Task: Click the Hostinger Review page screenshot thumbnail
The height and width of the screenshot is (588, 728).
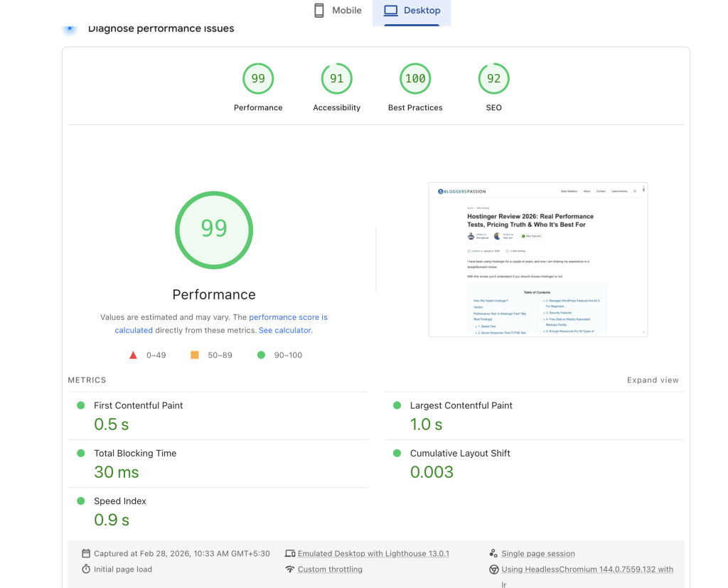Action: tap(537, 260)
